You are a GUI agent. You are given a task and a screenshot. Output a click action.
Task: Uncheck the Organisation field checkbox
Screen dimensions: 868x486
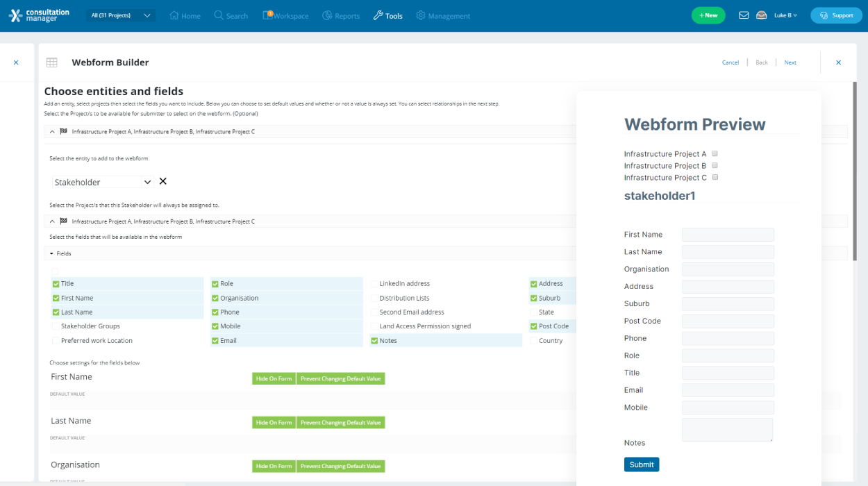(x=215, y=298)
